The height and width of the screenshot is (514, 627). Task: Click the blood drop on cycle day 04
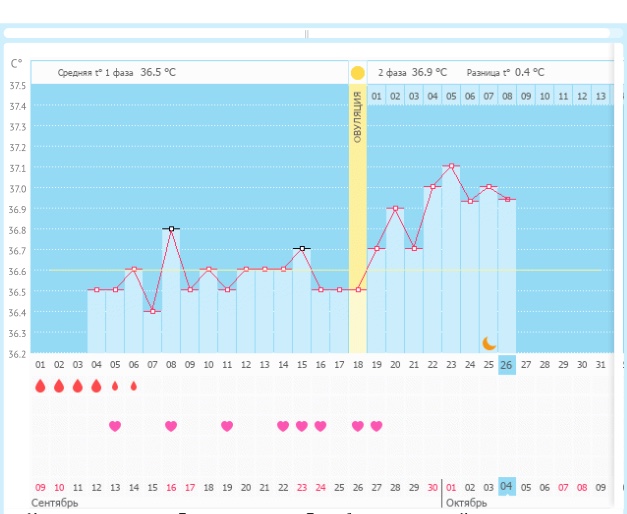pyautogui.click(x=96, y=385)
